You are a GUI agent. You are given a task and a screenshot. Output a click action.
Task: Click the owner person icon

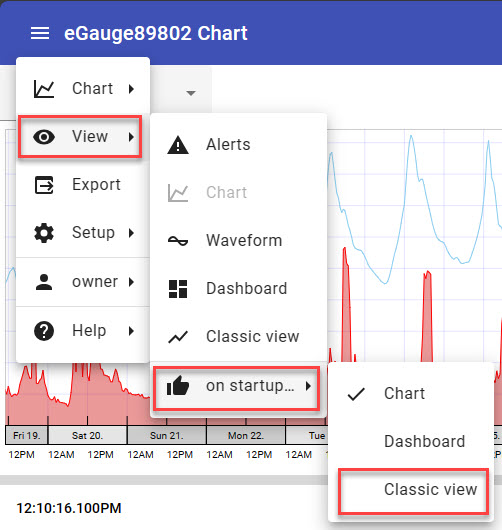[44, 282]
